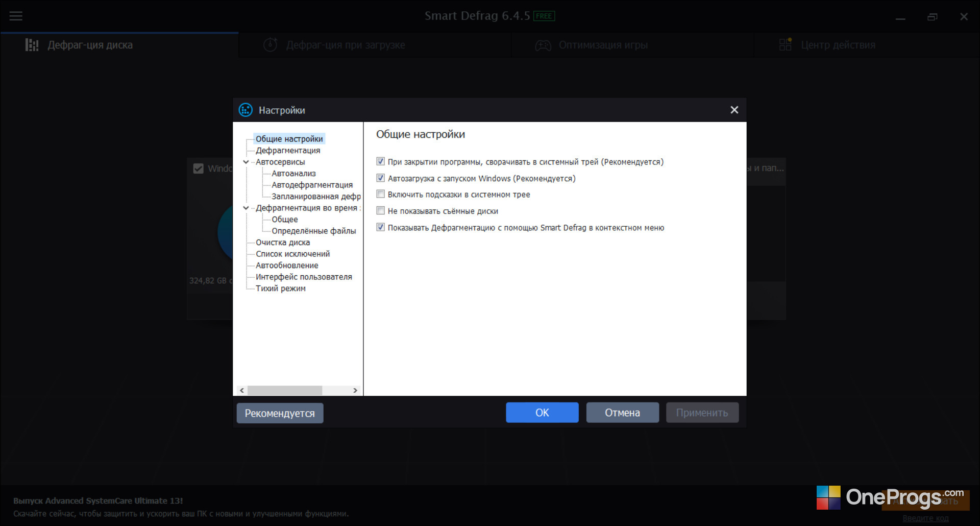Open Автообновление settings
The image size is (980, 526).
287,266
